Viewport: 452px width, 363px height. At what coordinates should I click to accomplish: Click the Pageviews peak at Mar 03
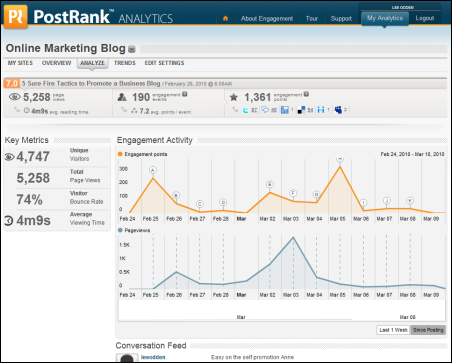pyautogui.click(x=293, y=237)
